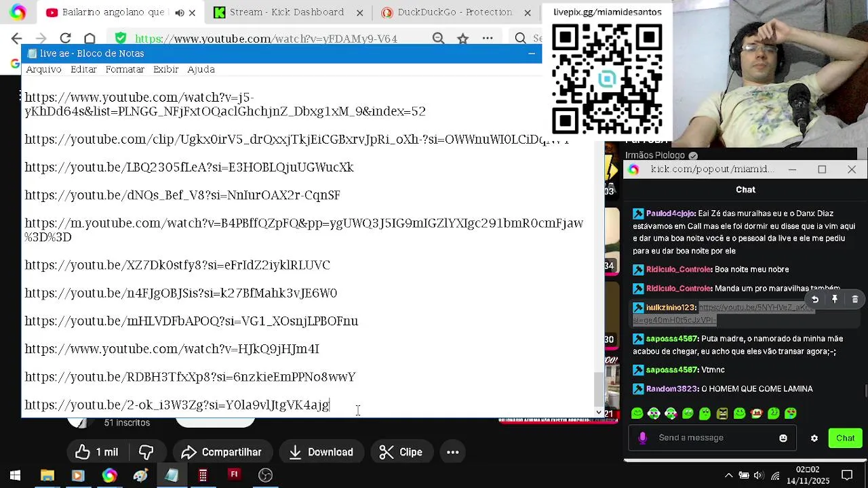Click the line ending with 6nzkieEmPPNo8wwY in Notepad
Screen dimensions: 868x488
point(190,377)
